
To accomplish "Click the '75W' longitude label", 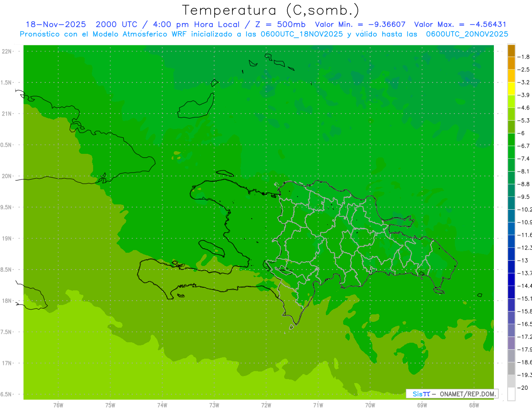I will click(110, 405).
